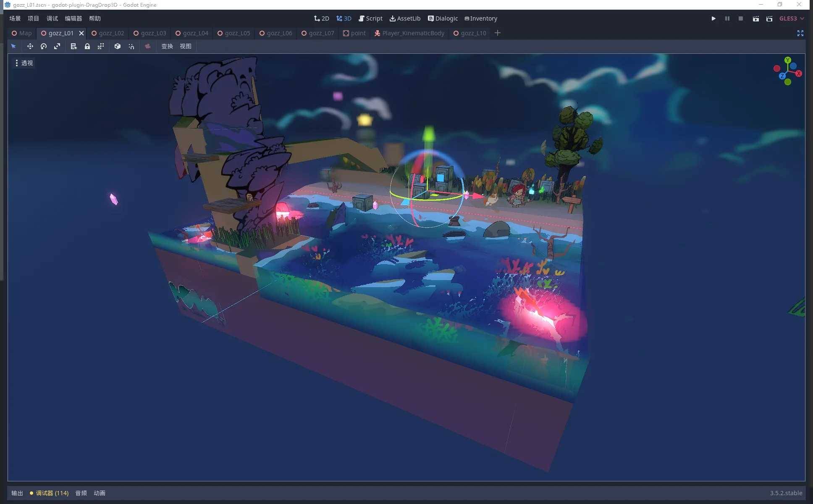Open the 调试器 (114) debugger panel

(49, 493)
